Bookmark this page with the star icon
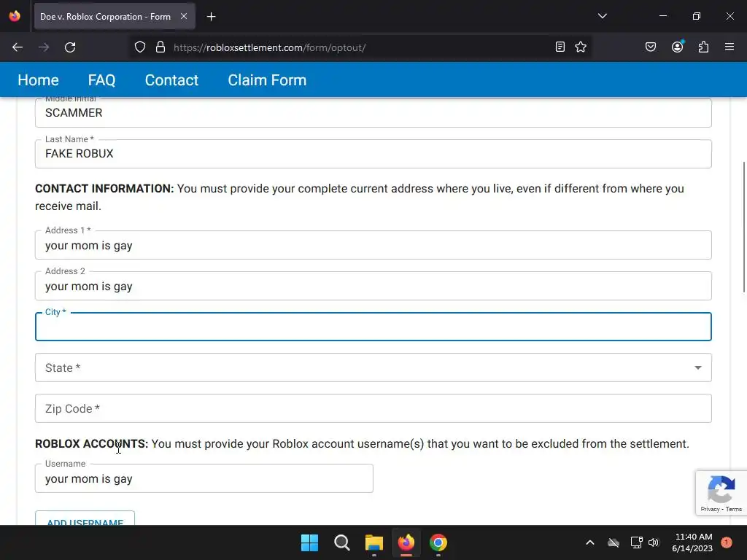The width and height of the screenshot is (747, 560). pyautogui.click(x=580, y=47)
